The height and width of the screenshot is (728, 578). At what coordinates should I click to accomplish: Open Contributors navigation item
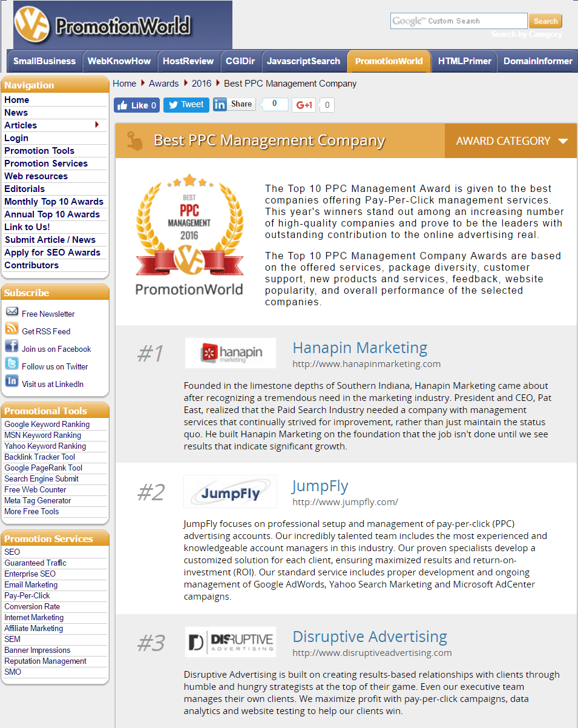tap(31, 265)
